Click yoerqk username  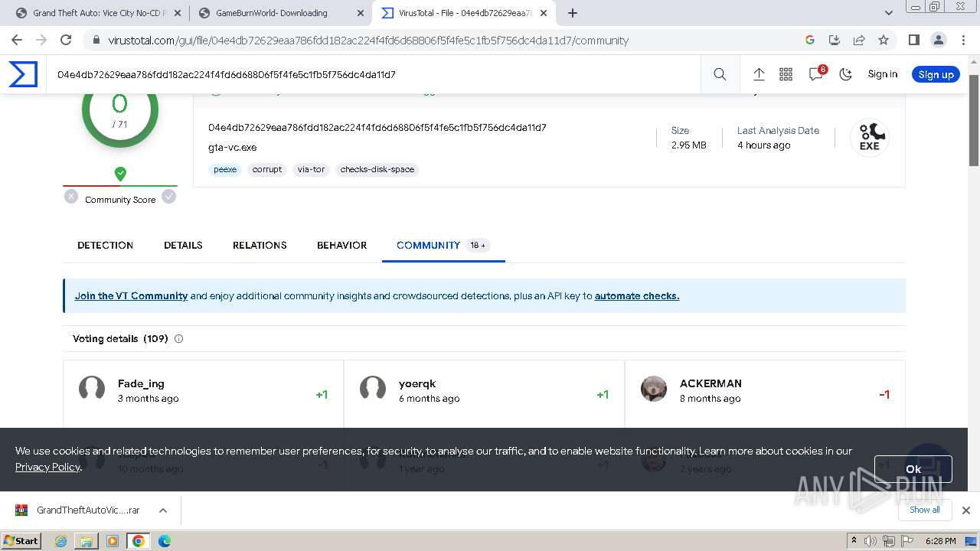417,383
